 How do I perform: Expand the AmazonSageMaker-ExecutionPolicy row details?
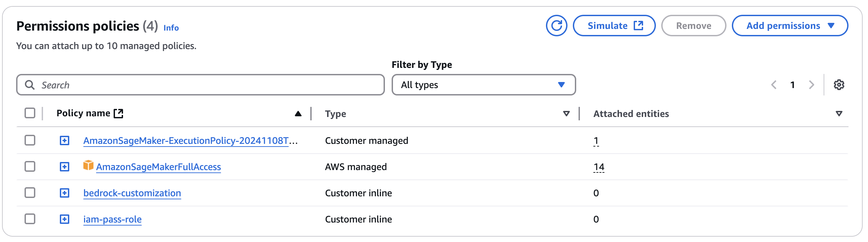(64, 140)
